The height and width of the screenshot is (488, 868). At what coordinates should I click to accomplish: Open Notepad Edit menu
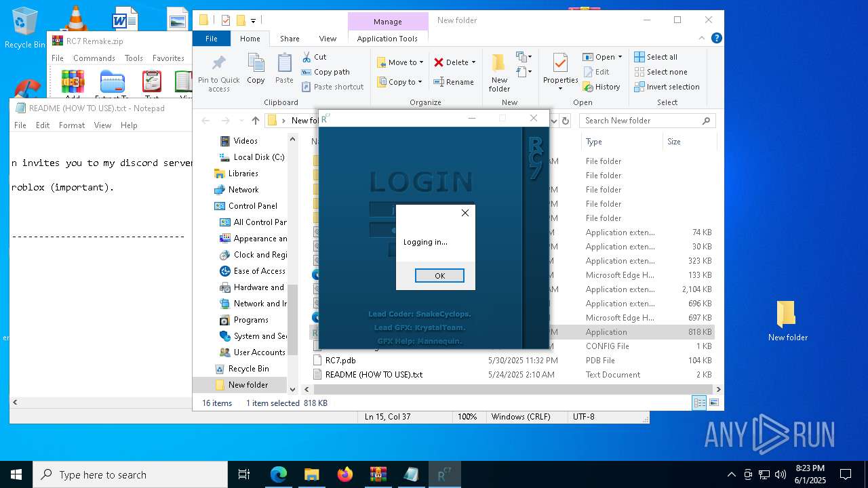[x=43, y=125]
